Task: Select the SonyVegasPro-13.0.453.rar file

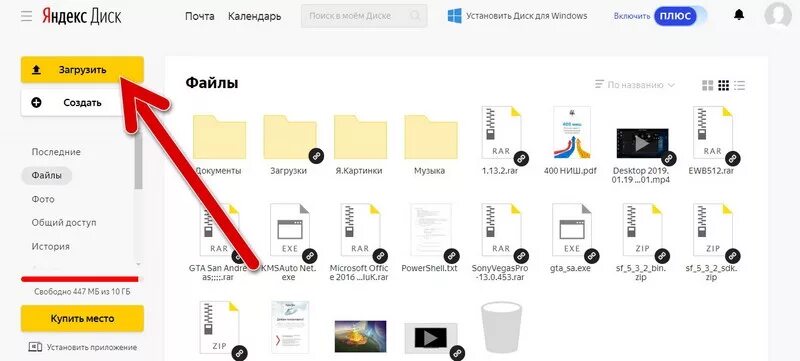Action: coord(501,230)
